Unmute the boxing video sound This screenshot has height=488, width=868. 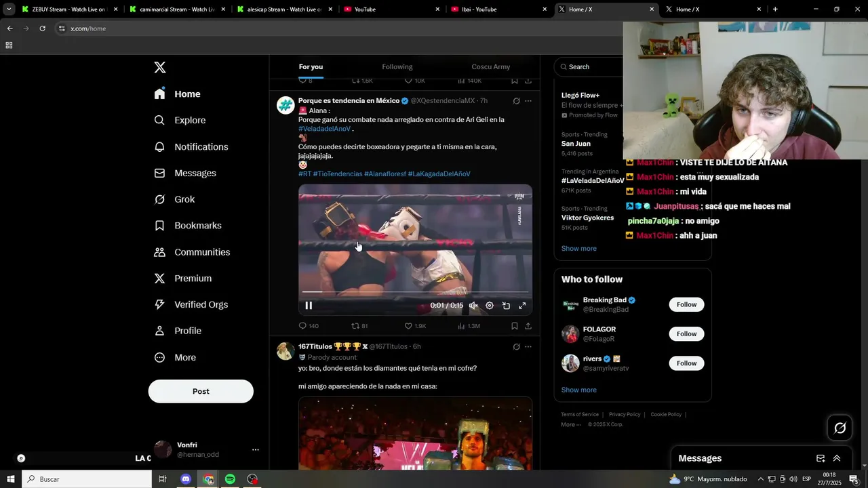[x=473, y=306]
